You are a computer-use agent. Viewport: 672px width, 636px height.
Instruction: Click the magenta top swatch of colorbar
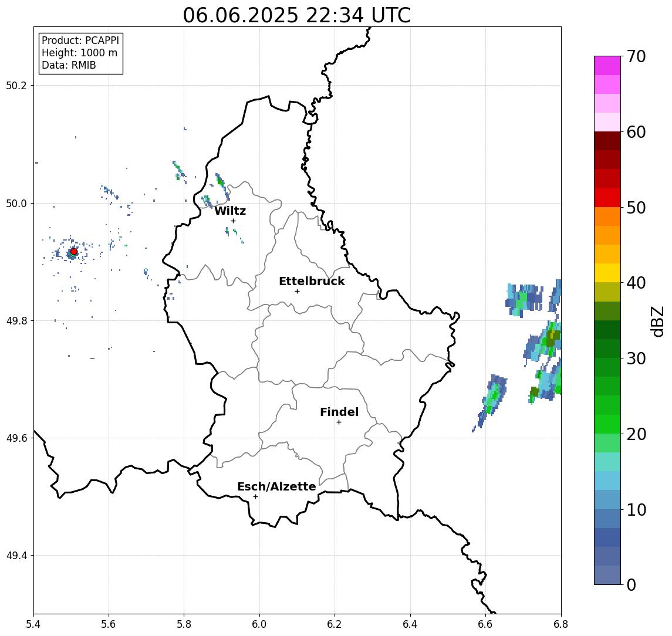pyautogui.click(x=607, y=66)
